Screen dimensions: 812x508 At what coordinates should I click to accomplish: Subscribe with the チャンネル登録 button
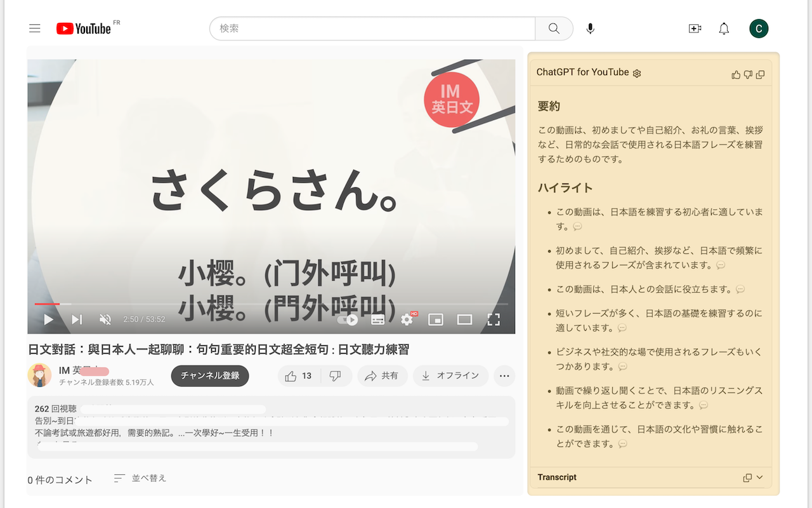210,376
